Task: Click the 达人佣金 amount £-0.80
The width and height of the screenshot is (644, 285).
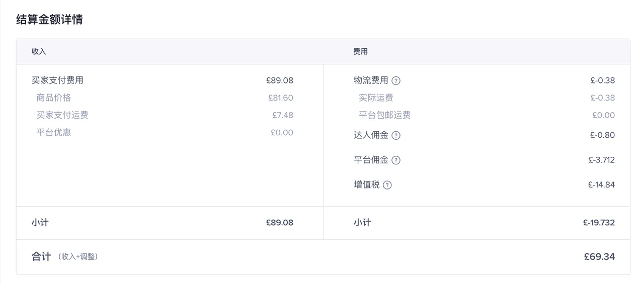Action: (602, 135)
